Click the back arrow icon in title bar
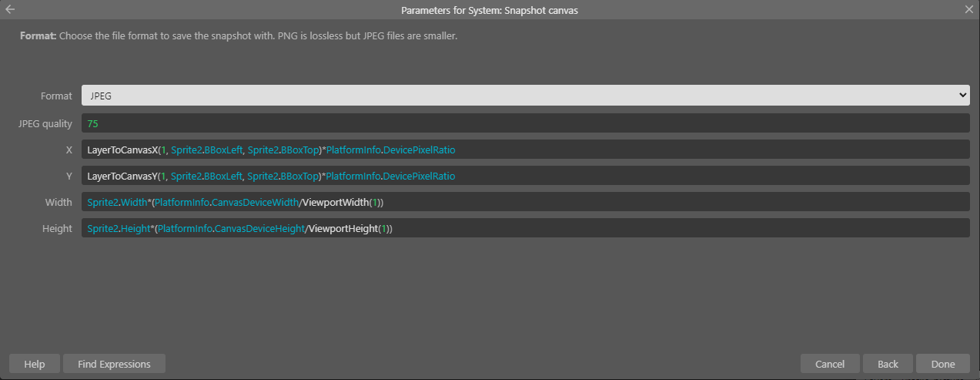980x380 pixels. pyautogui.click(x=10, y=9)
